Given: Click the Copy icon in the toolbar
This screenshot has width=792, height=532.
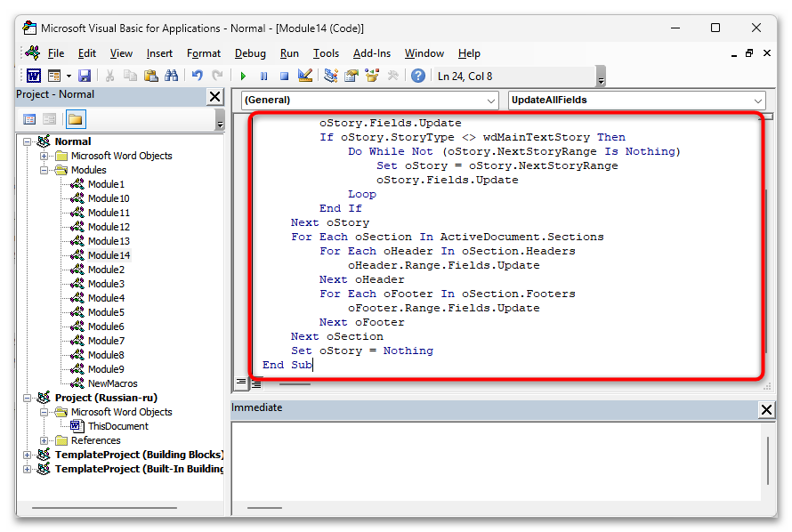Looking at the screenshot, I should [130, 77].
